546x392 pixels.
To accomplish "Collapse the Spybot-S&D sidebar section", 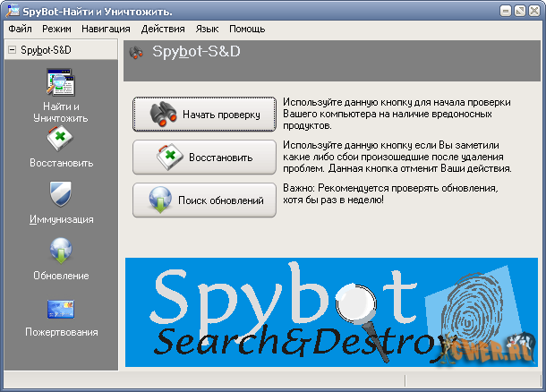I will click(x=12, y=50).
